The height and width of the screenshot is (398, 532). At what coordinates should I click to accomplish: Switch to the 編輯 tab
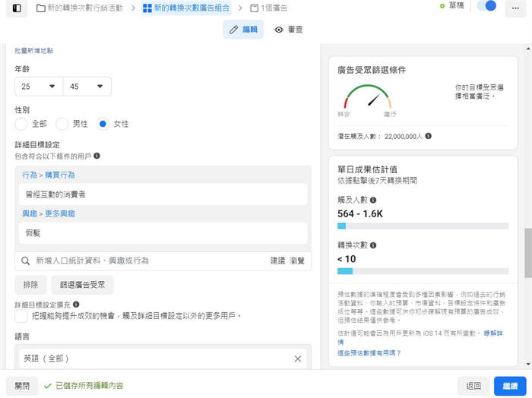pos(243,30)
